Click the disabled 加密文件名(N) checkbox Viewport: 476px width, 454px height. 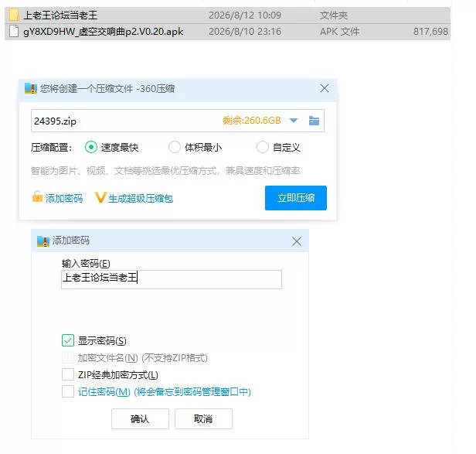coord(68,357)
